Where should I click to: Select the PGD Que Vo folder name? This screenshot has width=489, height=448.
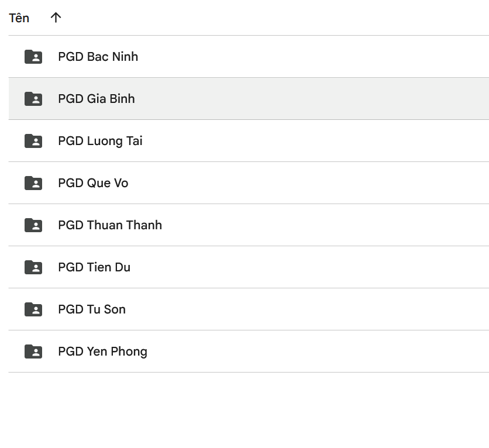pos(93,183)
